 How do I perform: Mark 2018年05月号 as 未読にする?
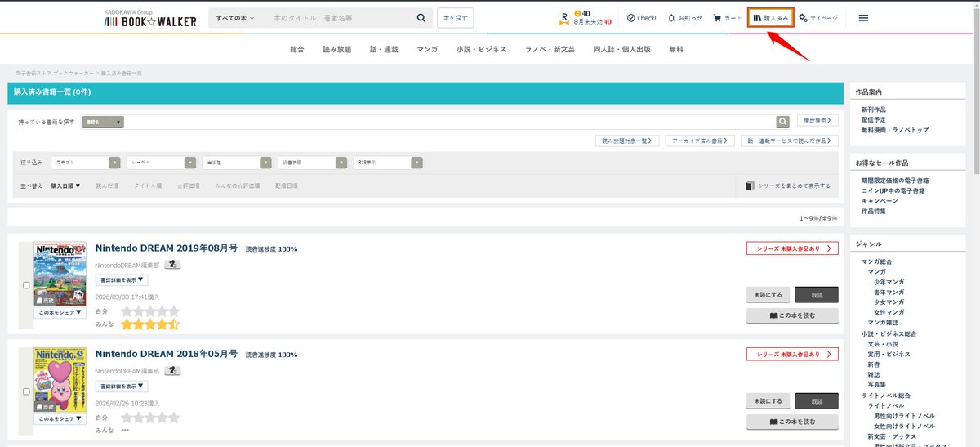tap(768, 401)
